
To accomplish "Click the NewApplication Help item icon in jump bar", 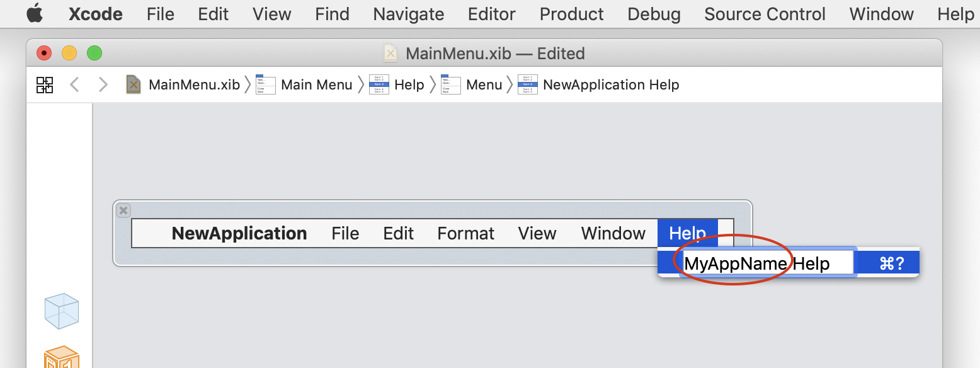I will click(x=527, y=84).
